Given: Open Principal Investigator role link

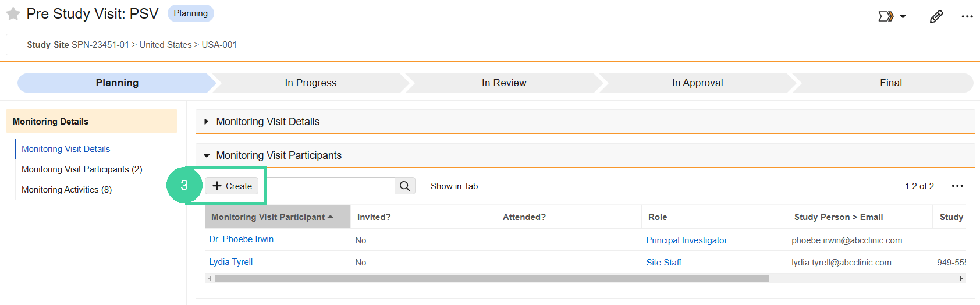Looking at the screenshot, I should [x=687, y=240].
